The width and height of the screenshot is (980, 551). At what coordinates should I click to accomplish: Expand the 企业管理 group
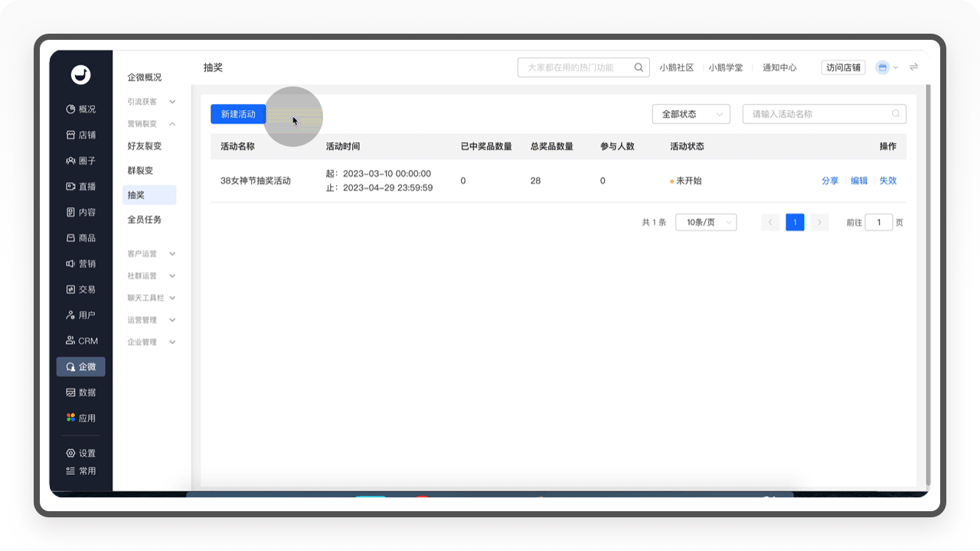click(151, 342)
